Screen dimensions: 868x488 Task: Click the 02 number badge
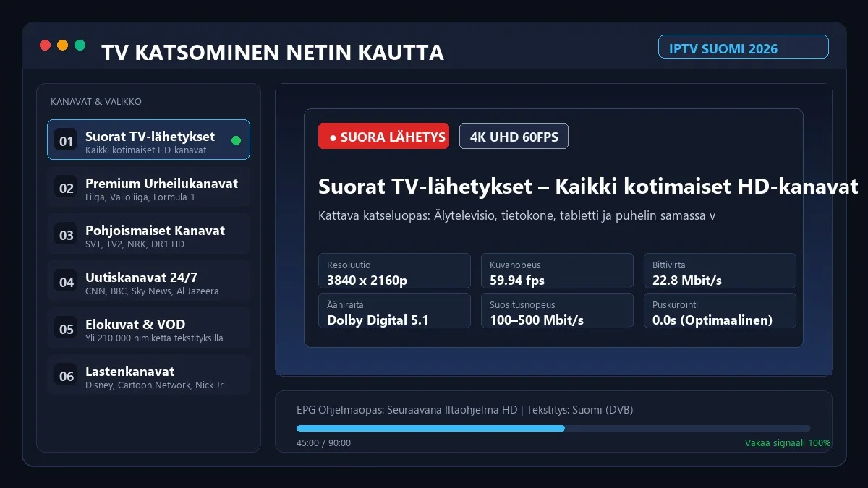tap(67, 188)
